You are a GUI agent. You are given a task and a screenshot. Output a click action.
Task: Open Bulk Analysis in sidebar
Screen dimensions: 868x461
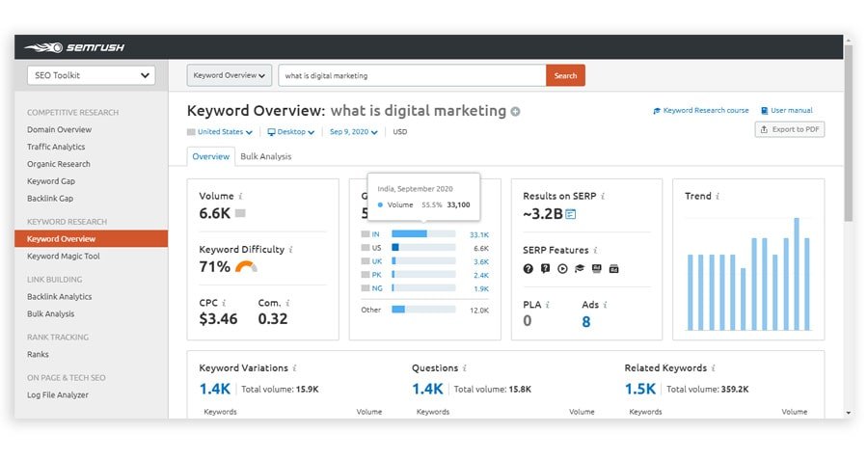click(x=51, y=313)
